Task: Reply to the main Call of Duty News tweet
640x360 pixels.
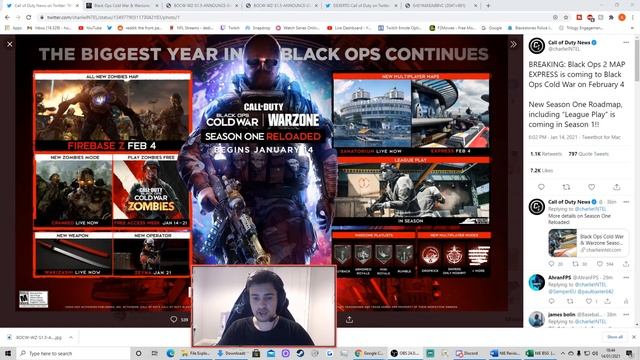Action: [x=541, y=187]
